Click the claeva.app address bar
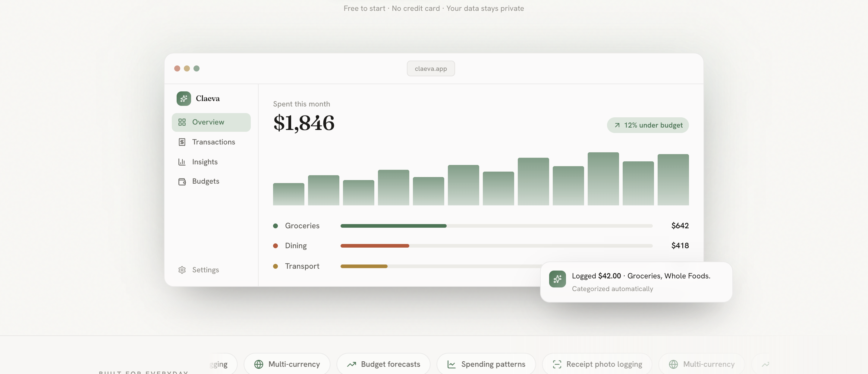Viewport: 868px width, 374px height. (x=431, y=68)
